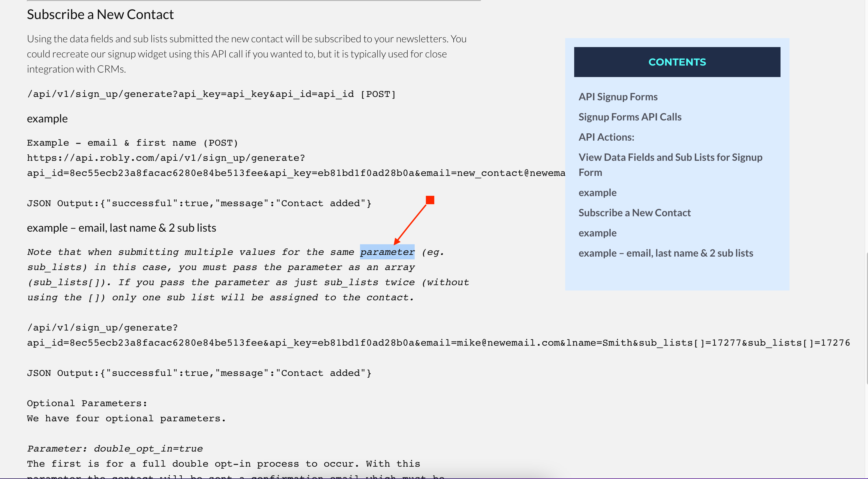Click the second JSON Output line below sub_lists URL
The width and height of the screenshot is (868, 479).
(x=199, y=373)
